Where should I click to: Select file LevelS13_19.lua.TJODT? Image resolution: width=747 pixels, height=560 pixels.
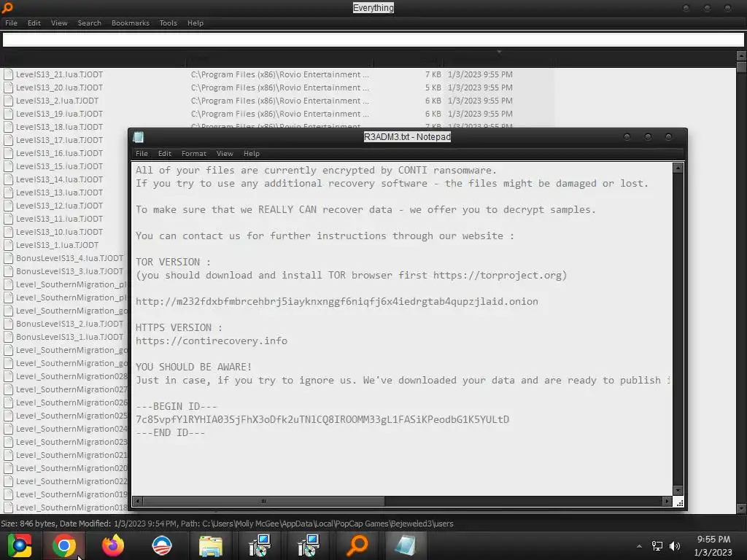point(59,114)
